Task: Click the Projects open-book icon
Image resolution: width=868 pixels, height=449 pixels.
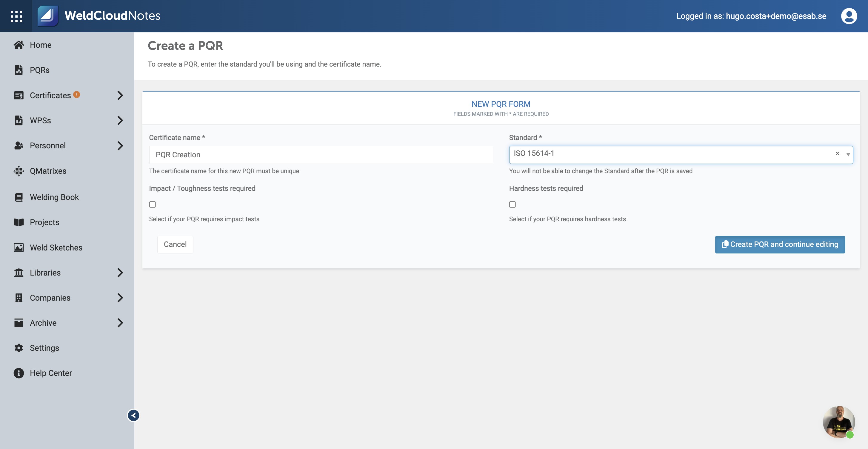Action: click(19, 222)
